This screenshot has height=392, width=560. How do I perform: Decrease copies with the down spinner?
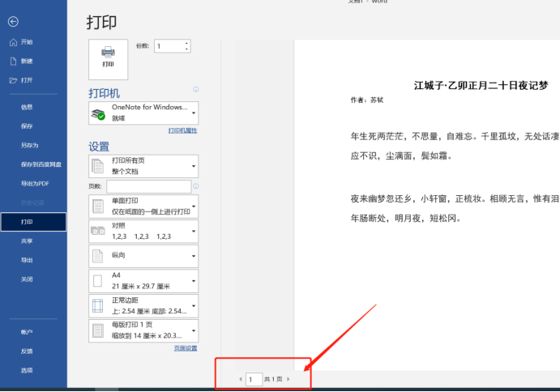tap(186, 49)
